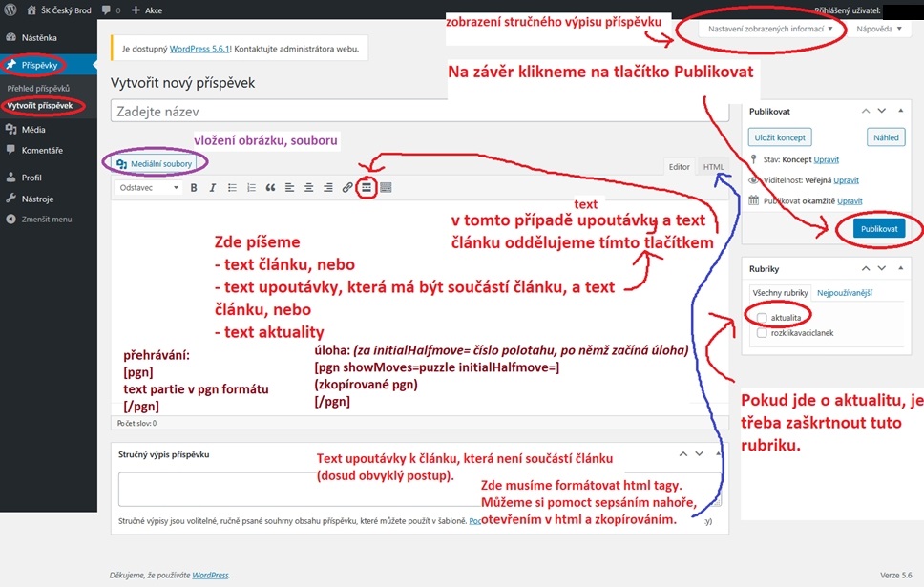This screenshot has height=587, width=924.
Task: Collapse the Rubriky panel
Action: coord(900,268)
